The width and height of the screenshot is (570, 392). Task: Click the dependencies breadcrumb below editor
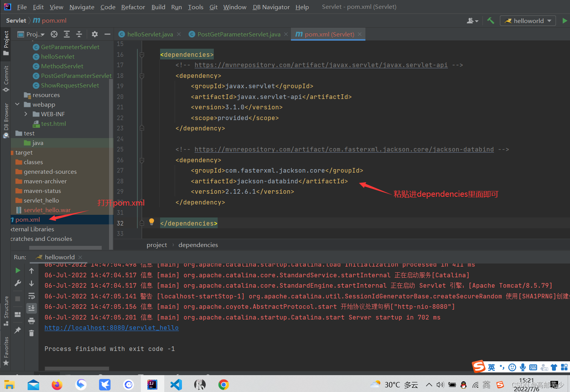click(x=198, y=245)
